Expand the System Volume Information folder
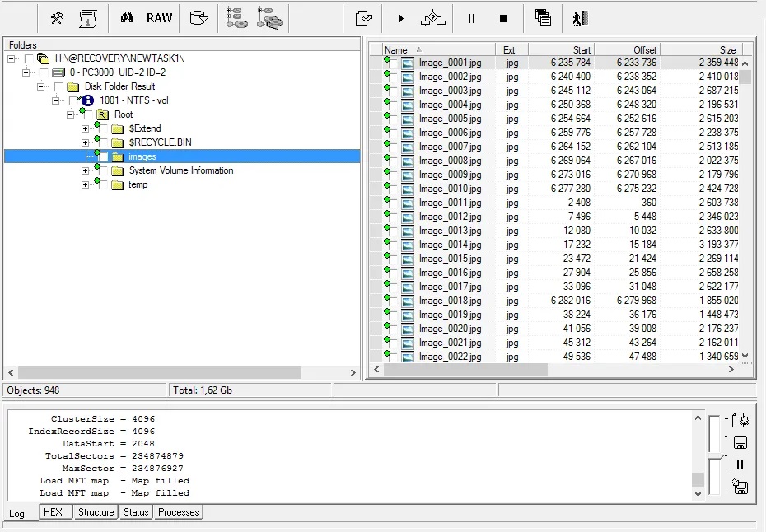Screen dimensions: 766x532 (x=86, y=170)
